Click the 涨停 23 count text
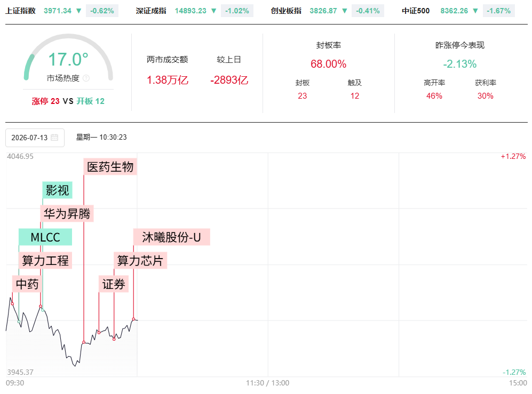This screenshot has width=532, height=394. [x=46, y=101]
